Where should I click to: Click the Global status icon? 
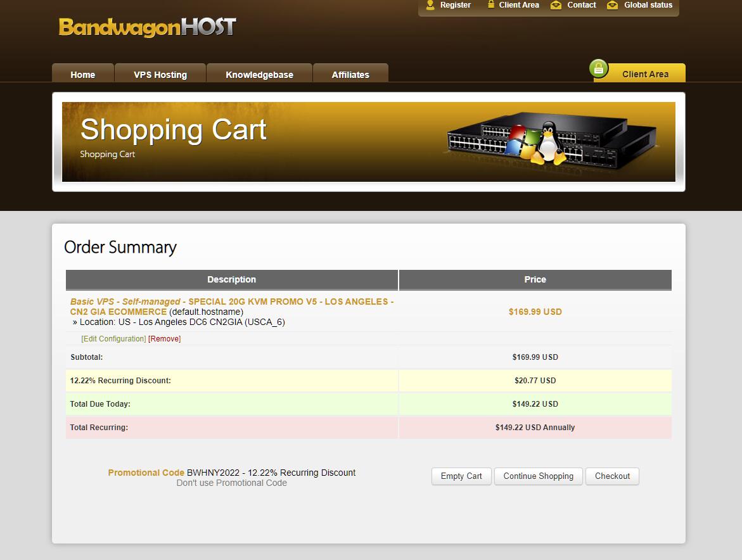(612, 5)
